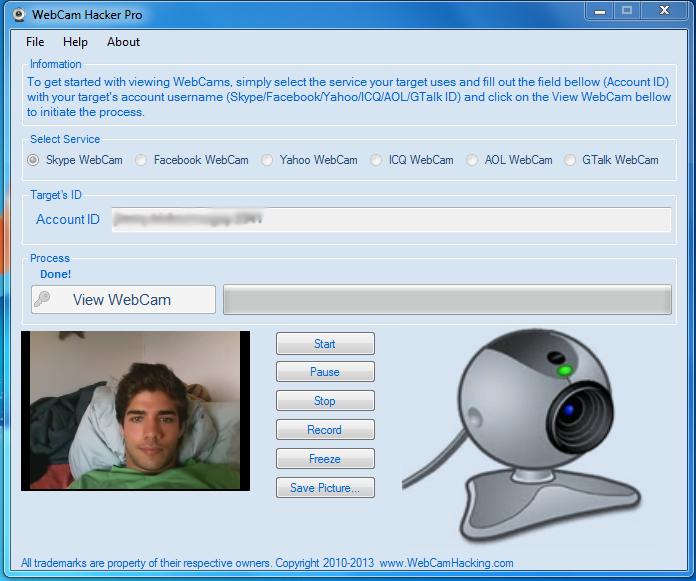Maximize the WebCam Hacker Pro window
This screenshot has height=581, width=696.
click(627, 10)
